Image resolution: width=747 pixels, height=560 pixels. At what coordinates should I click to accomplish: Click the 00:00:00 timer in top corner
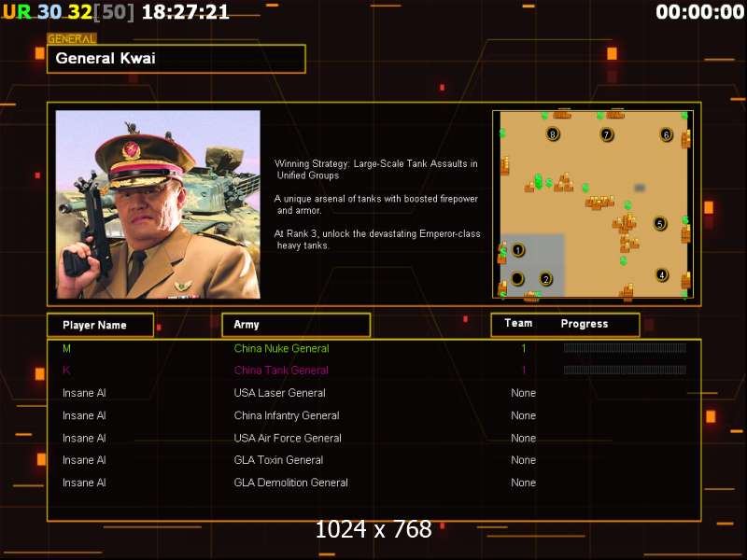pyautogui.click(x=699, y=12)
